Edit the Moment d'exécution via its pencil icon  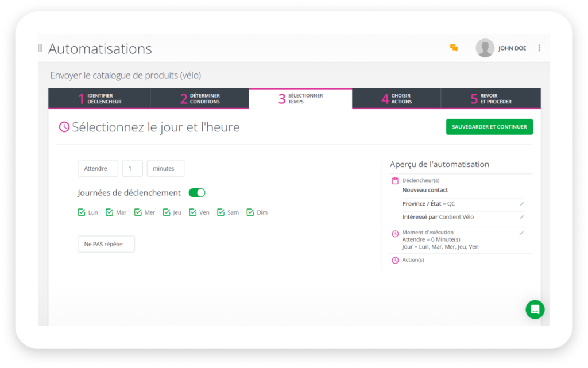pos(521,232)
